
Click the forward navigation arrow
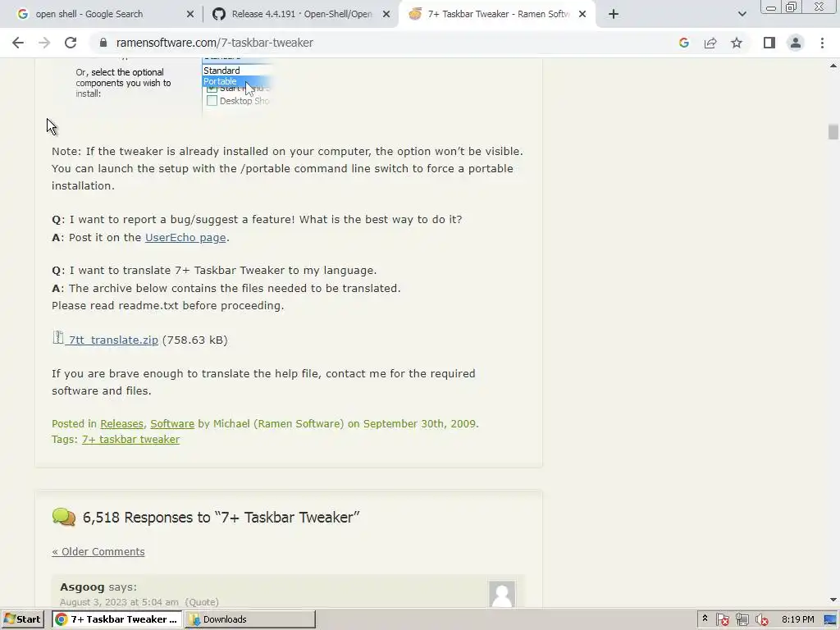[44, 43]
